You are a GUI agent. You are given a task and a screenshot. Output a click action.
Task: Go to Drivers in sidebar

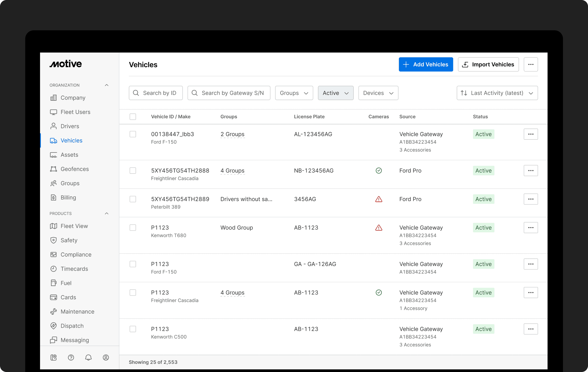pyautogui.click(x=70, y=126)
